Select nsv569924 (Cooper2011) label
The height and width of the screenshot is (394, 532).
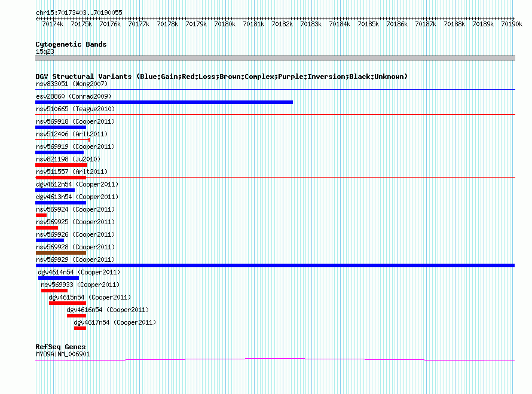(x=75, y=209)
